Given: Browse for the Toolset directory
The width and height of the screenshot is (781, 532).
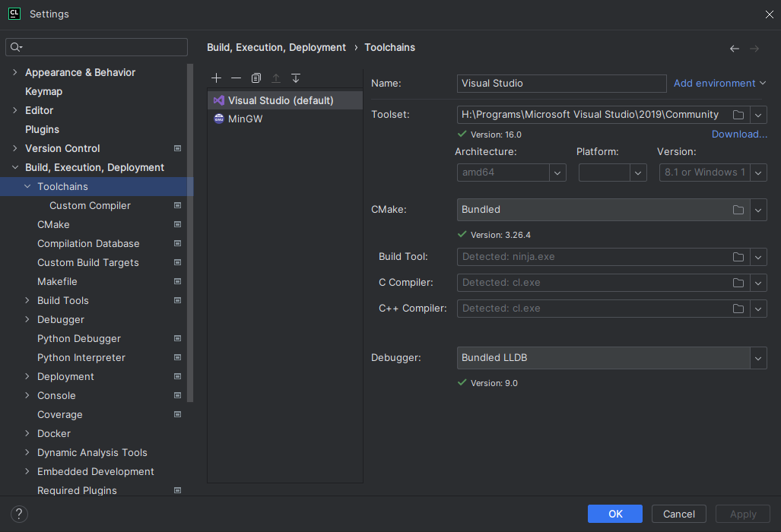Looking at the screenshot, I should tap(737, 114).
